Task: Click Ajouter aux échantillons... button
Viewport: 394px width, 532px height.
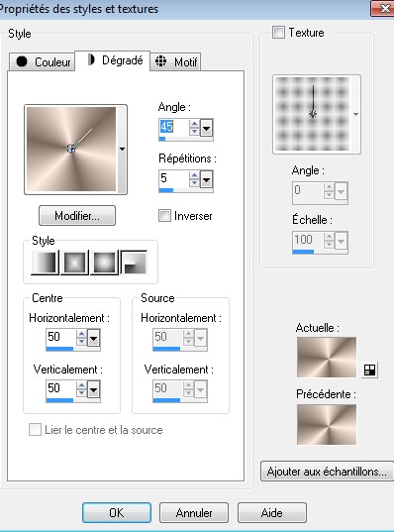Action: (x=327, y=472)
